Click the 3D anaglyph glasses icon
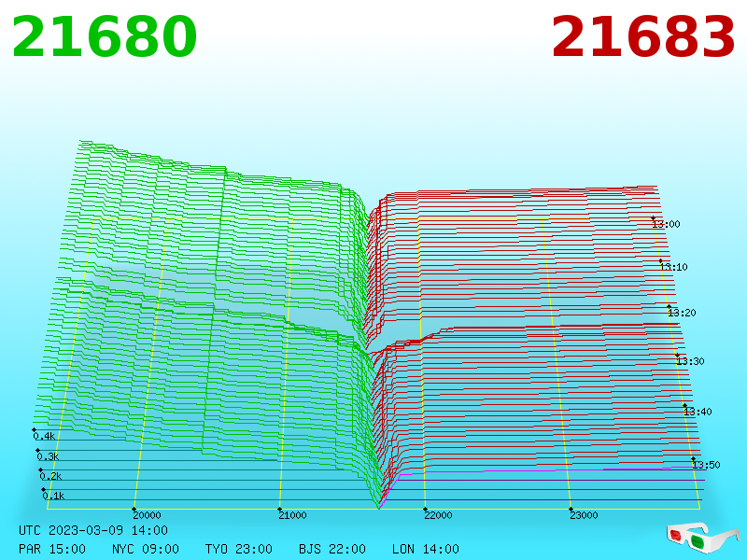This screenshot has height=560, width=747. click(x=702, y=538)
